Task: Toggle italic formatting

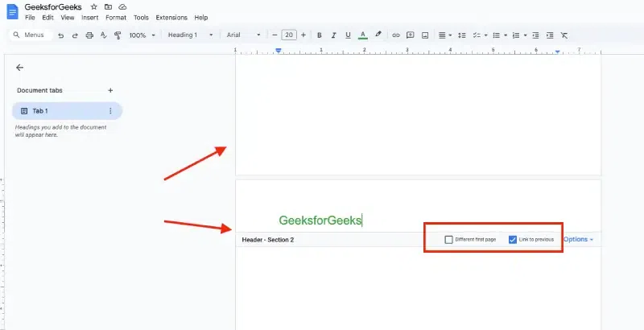Action: 333,35
